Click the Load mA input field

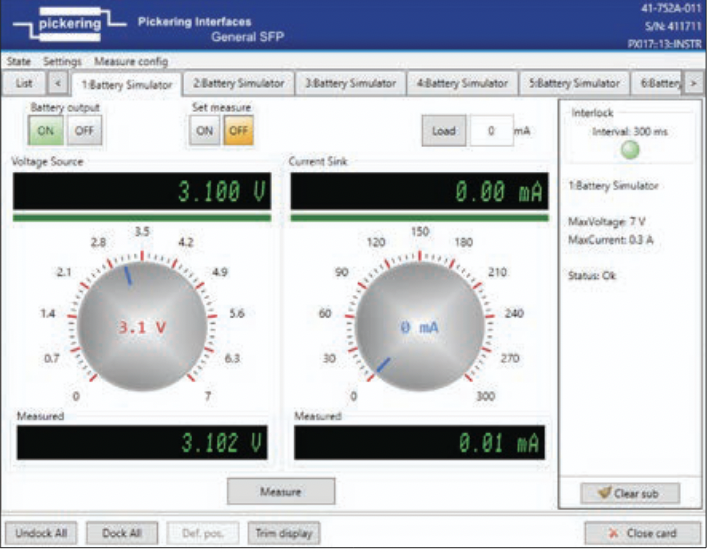coord(489,131)
